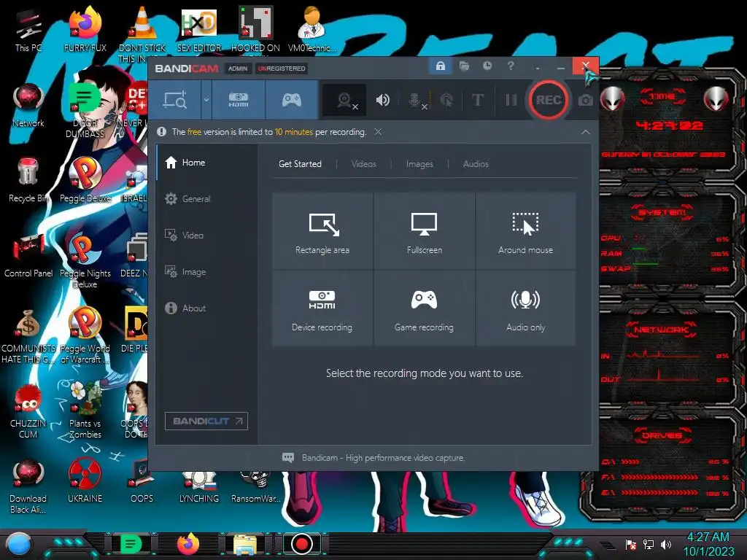The height and width of the screenshot is (560, 747).
Task: Open the BANDICUT link button
Action: click(206, 421)
